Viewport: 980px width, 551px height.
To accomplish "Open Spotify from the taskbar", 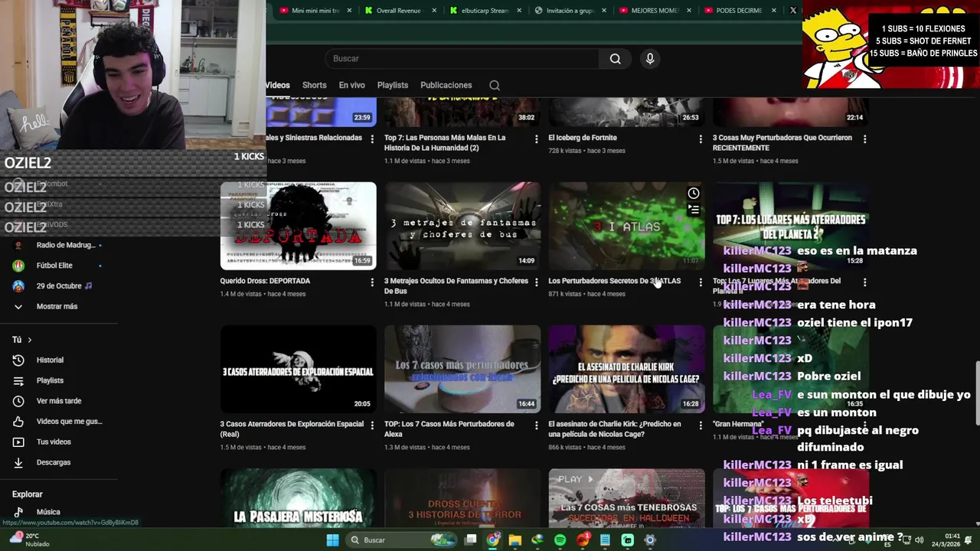I will pos(560,540).
